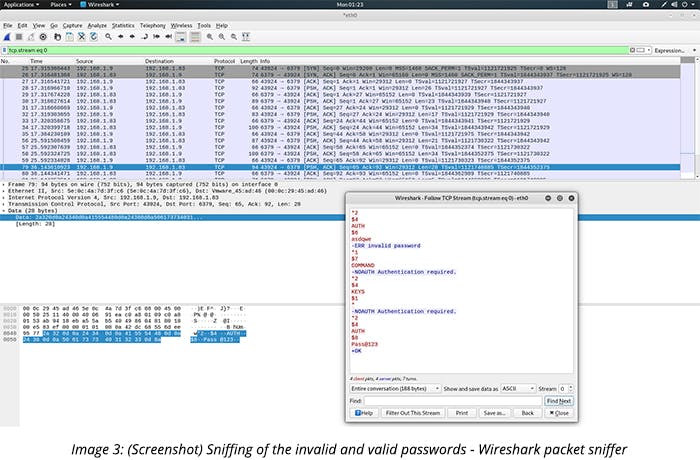700x460 pixels.
Task: Zoom out main window text
Action: (x=222, y=37)
